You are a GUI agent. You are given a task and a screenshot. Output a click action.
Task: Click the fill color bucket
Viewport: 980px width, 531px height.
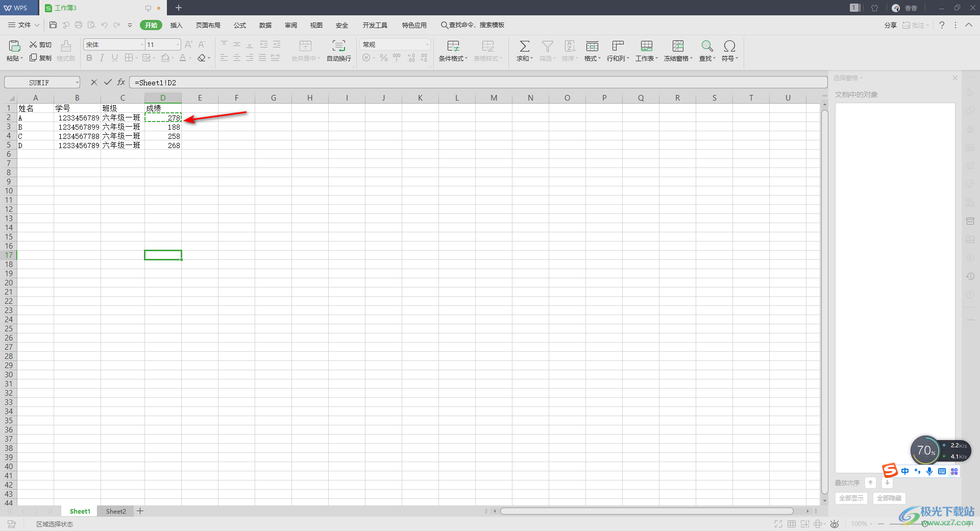tap(165, 58)
